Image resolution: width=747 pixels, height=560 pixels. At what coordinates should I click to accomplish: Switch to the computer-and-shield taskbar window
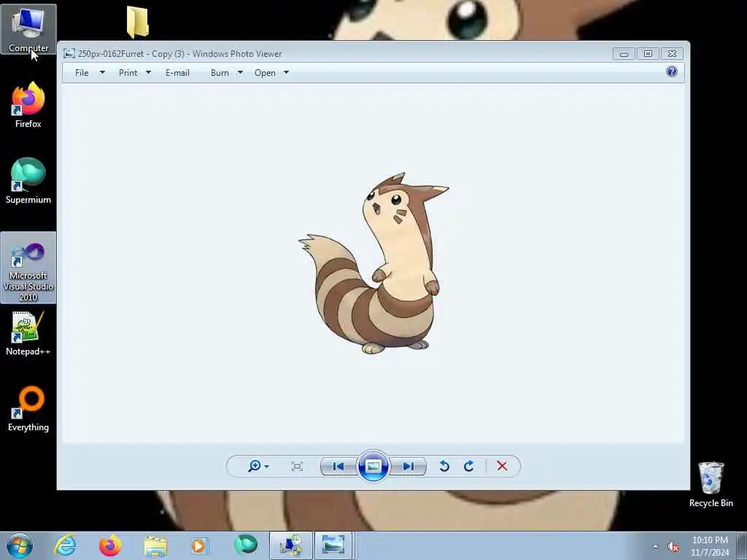[291, 545]
